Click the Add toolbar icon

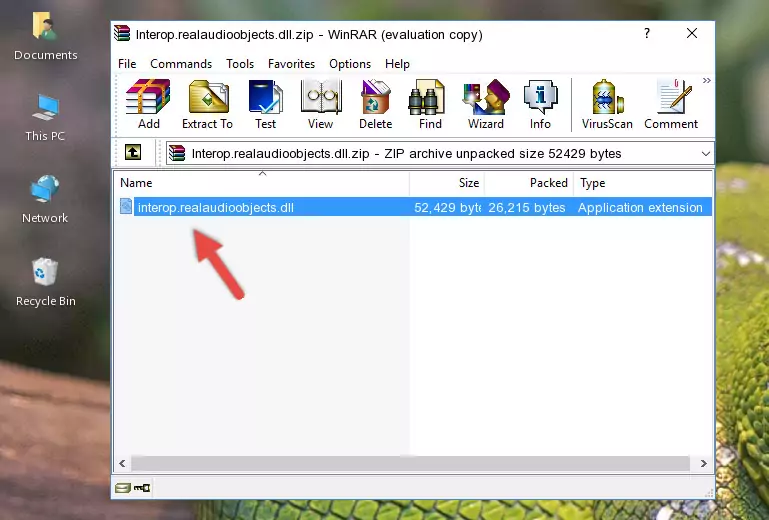(148, 104)
